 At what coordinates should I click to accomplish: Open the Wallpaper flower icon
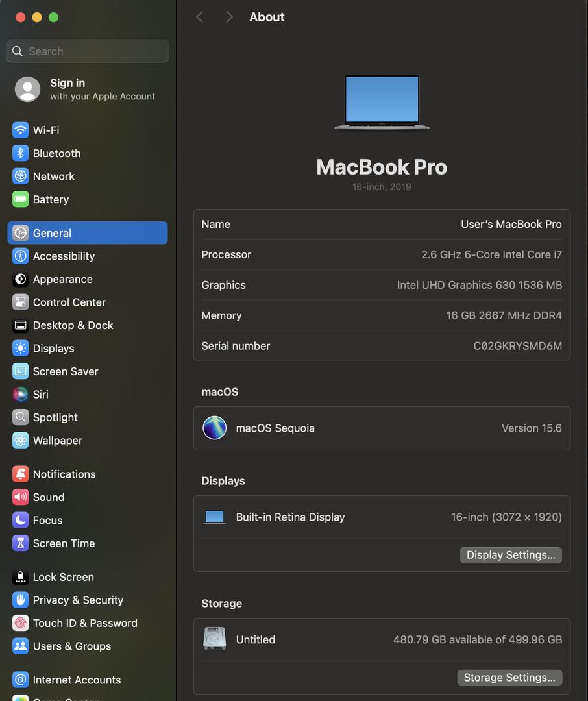click(20, 440)
